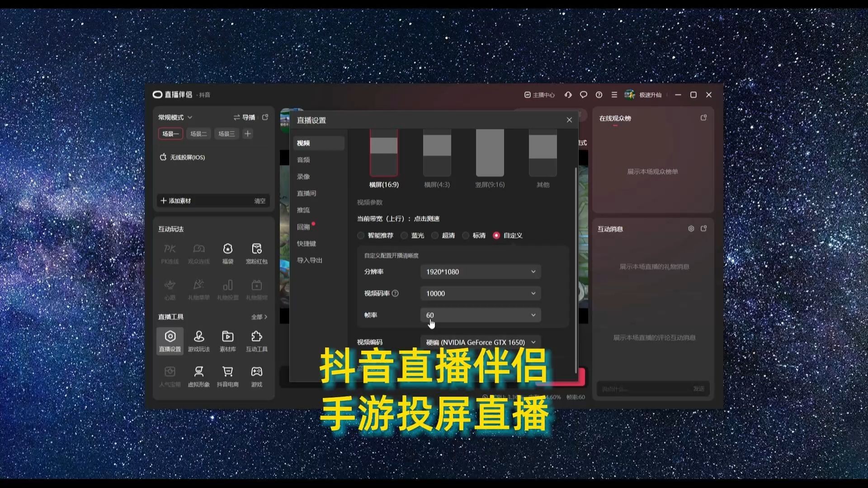The image size is (868, 488).
Task: Select 场景二 scene tab
Action: tap(198, 134)
